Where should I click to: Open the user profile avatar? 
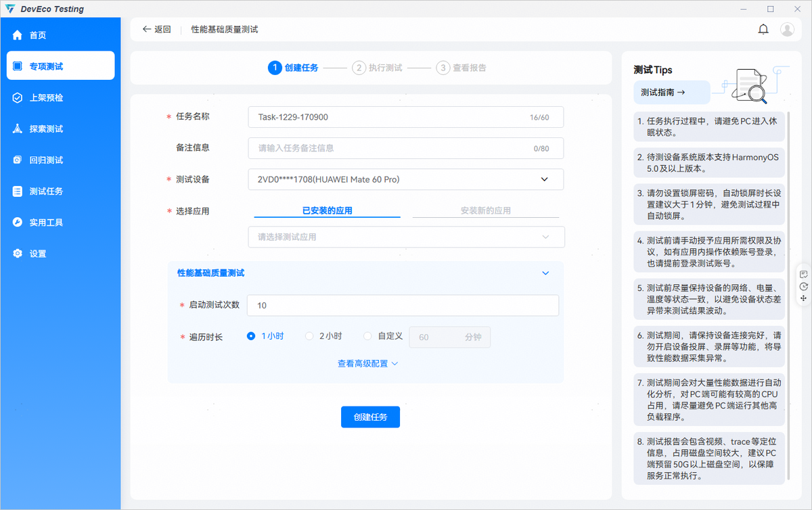787,29
